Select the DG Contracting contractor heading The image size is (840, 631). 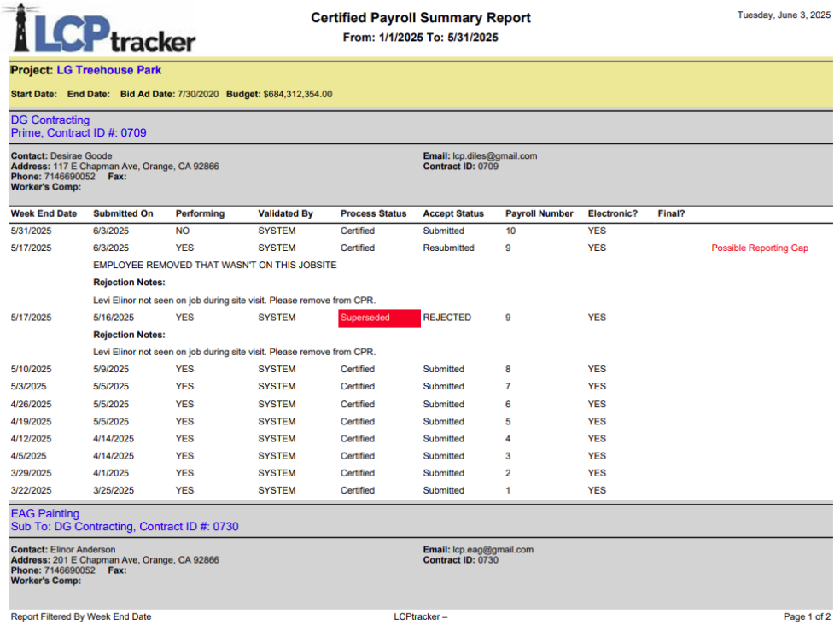click(50, 120)
